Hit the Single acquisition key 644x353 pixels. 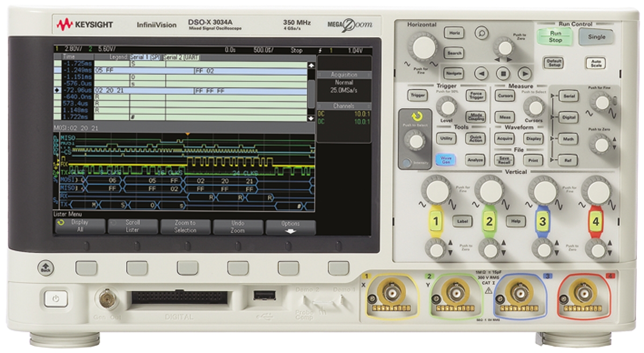tap(596, 37)
